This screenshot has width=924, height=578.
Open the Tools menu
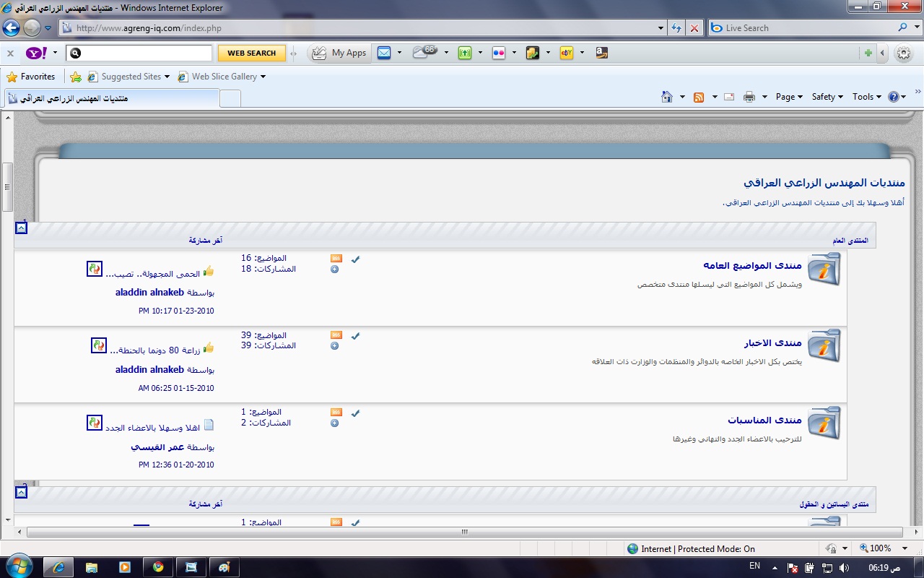[x=866, y=97]
